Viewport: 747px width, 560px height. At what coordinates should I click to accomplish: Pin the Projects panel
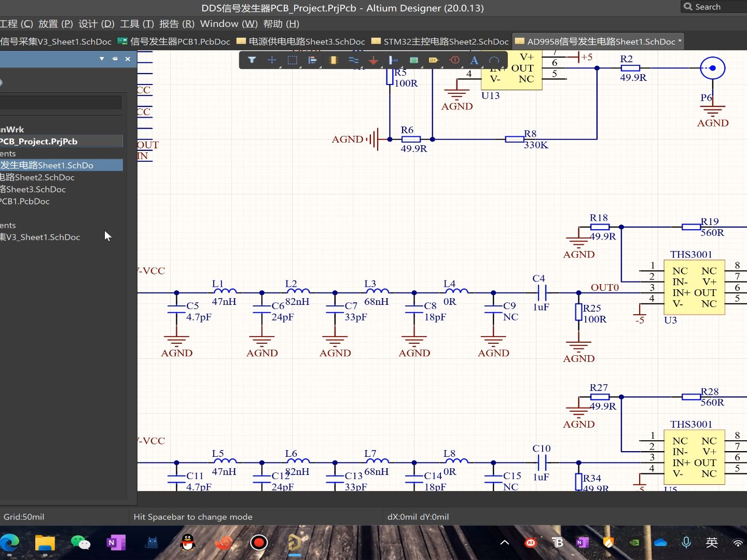tap(115, 59)
